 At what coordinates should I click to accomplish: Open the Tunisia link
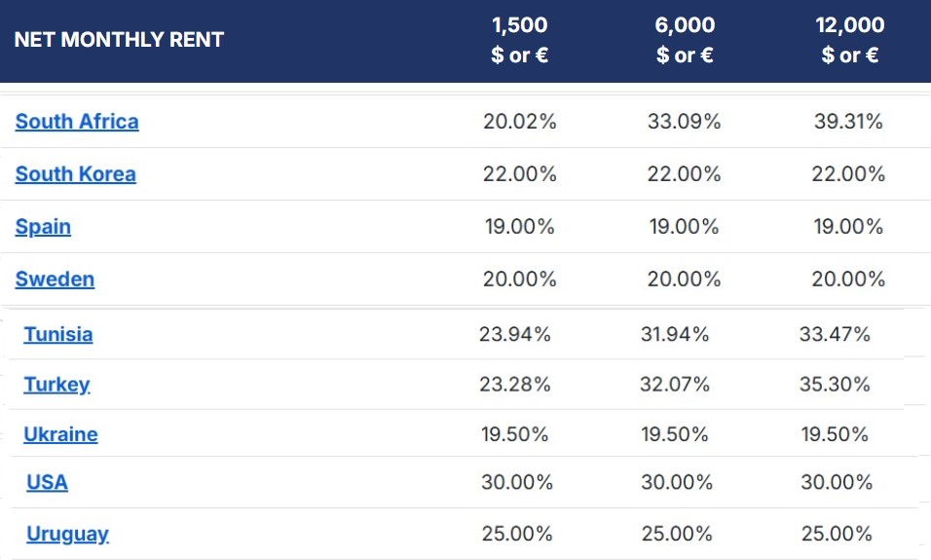pyautogui.click(x=58, y=334)
